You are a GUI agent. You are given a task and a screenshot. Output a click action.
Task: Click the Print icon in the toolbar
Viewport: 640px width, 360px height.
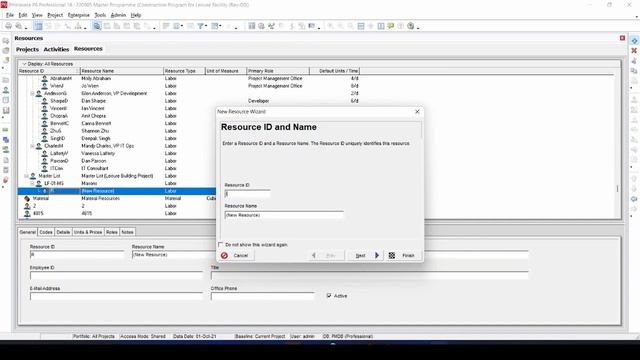click(8, 26)
